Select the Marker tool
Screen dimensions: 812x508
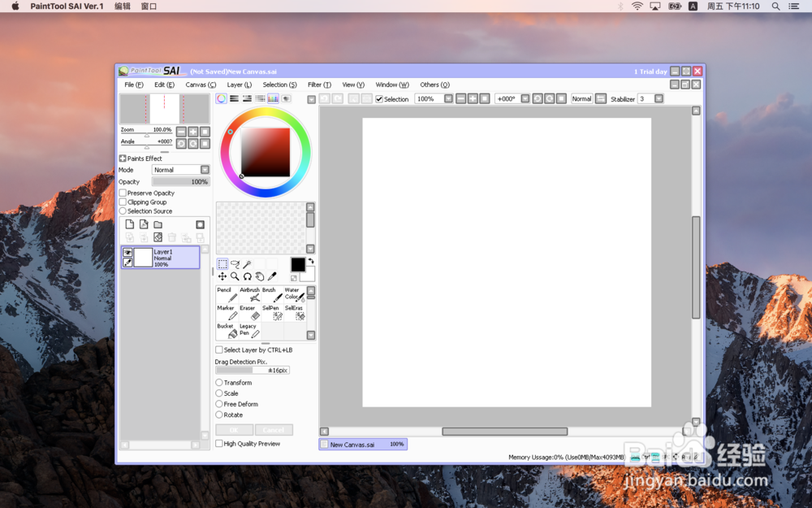coord(227,313)
